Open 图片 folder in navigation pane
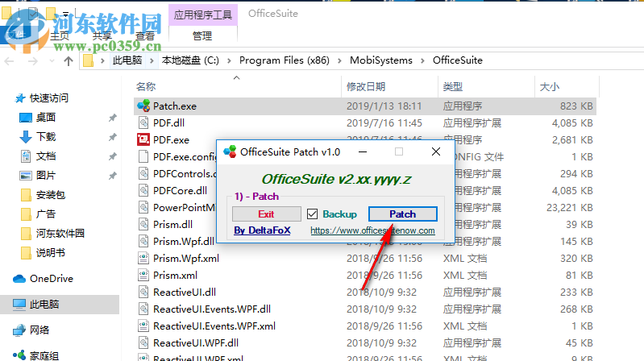644x361 pixels. (x=46, y=175)
